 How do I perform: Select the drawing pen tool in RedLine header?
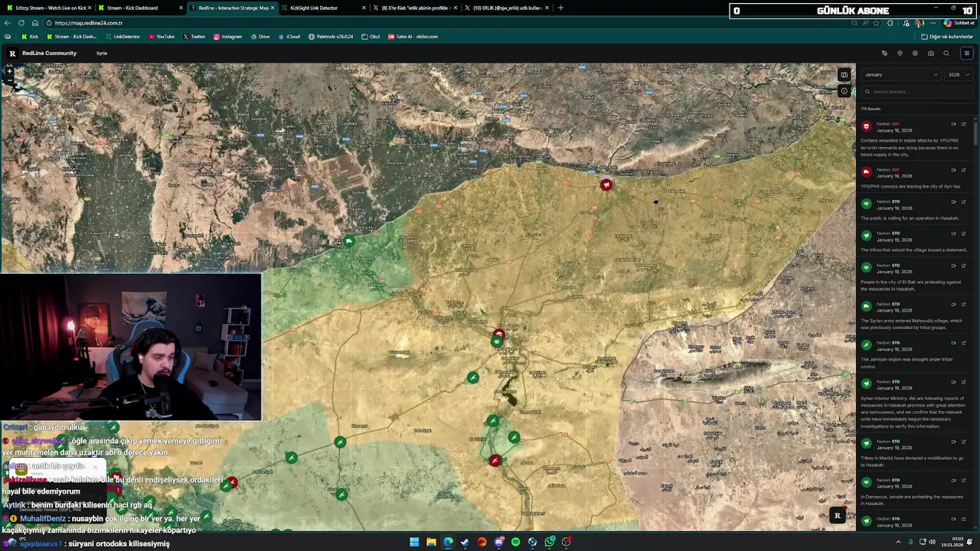(884, 54)
